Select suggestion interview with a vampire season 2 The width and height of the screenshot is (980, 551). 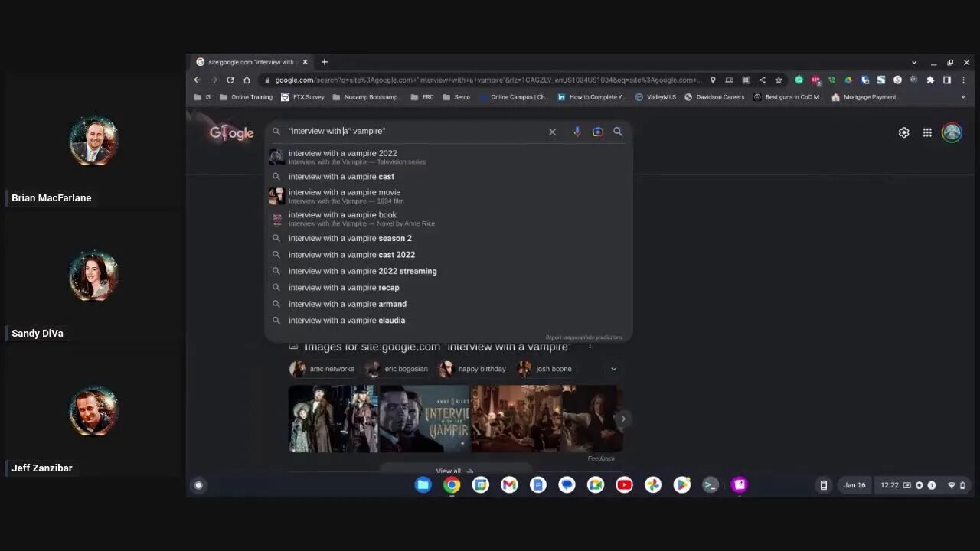click(449, 238)
